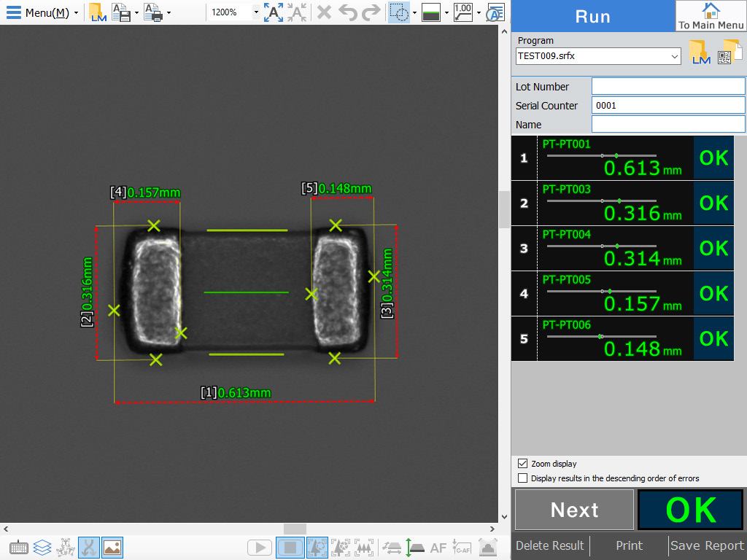Viewport: 747px width, 560px height.
Task: Click the dashed-circle selection tool icon
Action: point(398,12)
